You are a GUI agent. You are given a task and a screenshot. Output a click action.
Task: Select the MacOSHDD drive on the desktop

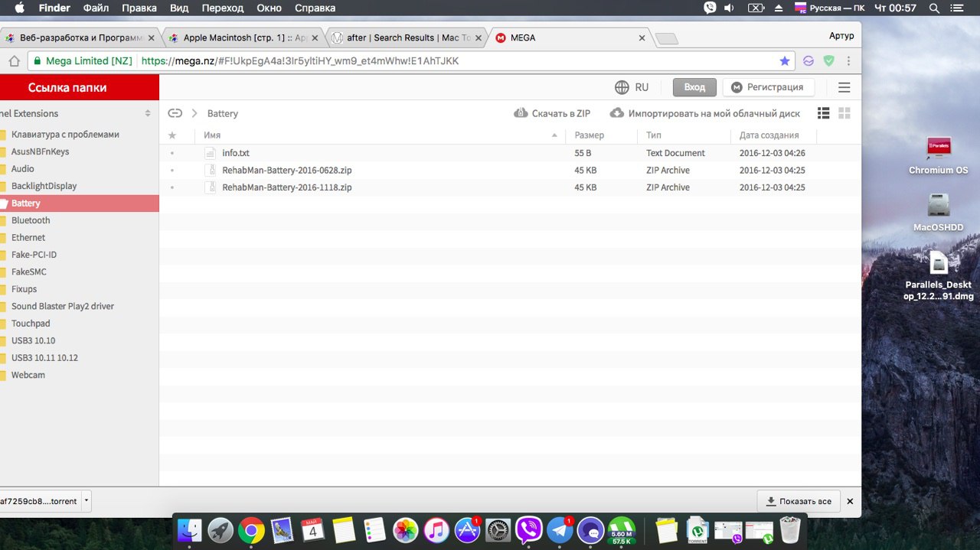pos(939,213)
